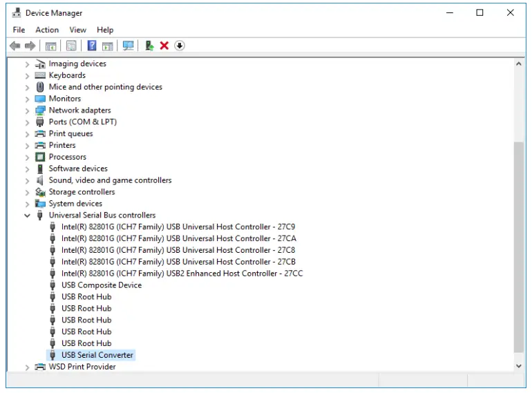Select the WSD Print Provider label
Image resolution: width=532 pixels, height=393 pixels.
[82, 367]
